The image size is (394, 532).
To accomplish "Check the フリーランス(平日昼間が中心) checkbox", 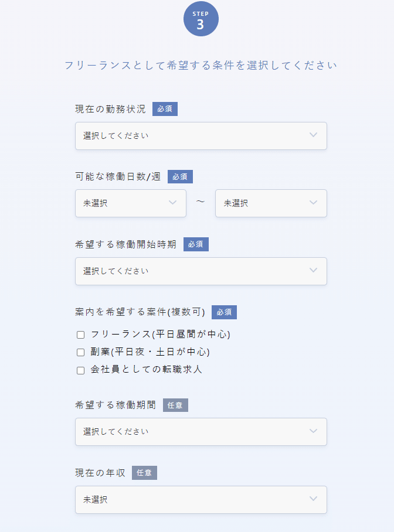I will click(x=80, y=335).
